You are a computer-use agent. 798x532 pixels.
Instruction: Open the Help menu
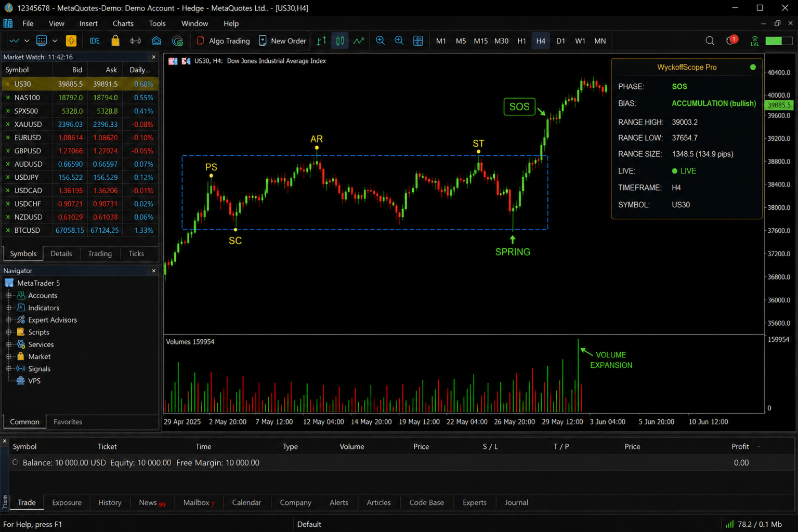point(231,23)
